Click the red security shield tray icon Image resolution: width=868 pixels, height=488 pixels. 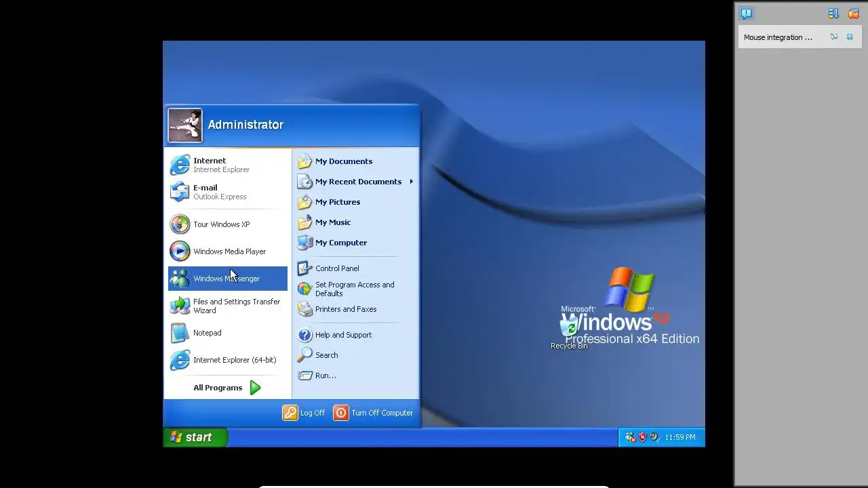pos(642,437)
